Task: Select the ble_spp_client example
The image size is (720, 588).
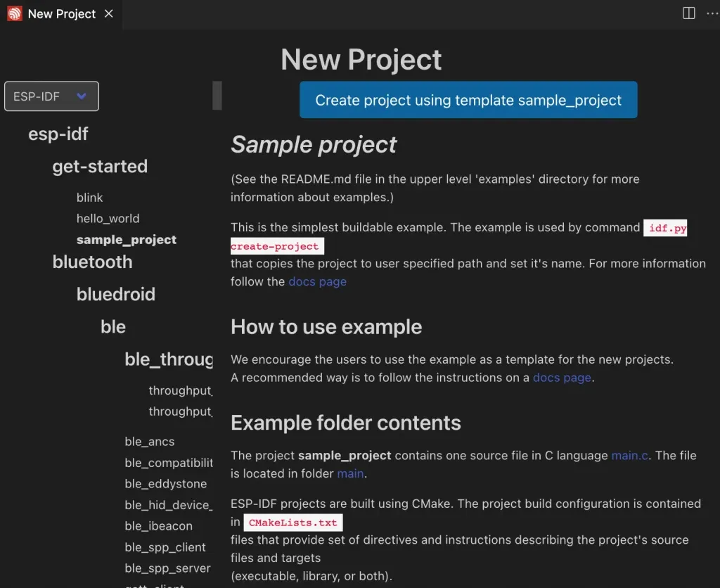Action: click(164, 547)
